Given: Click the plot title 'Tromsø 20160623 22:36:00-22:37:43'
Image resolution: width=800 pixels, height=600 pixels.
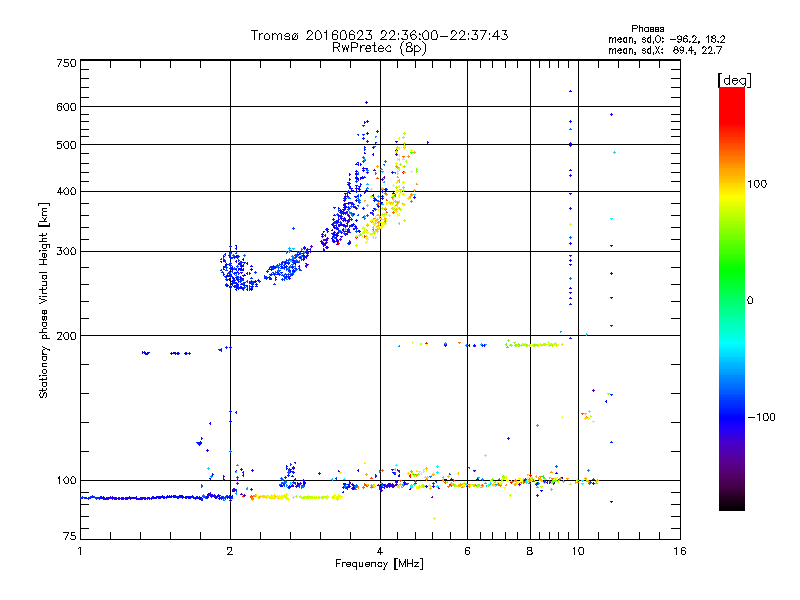Looking at the screenshot, I should pyautogui.click(x=379, y=35).
